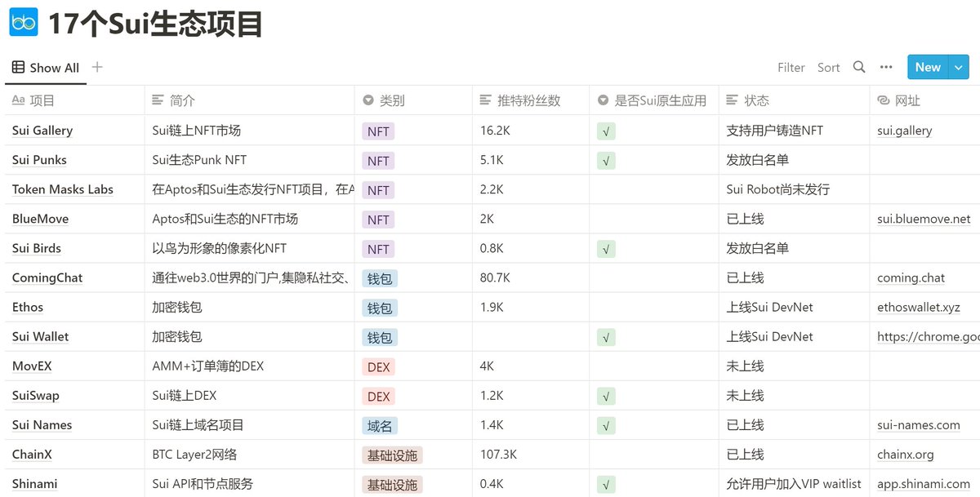Open the sui-names.com link
980x497 pixels.
(919, 424)
